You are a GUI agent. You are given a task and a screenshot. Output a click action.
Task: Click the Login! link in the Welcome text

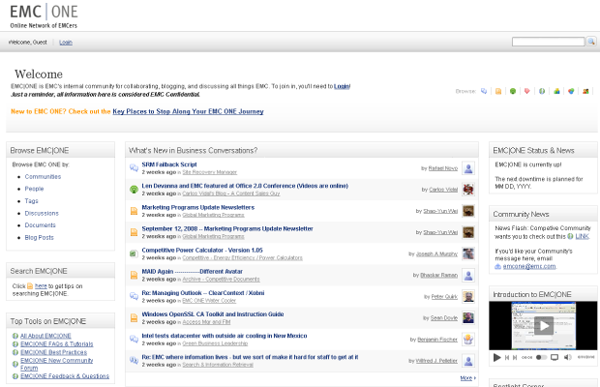point(342,87)
